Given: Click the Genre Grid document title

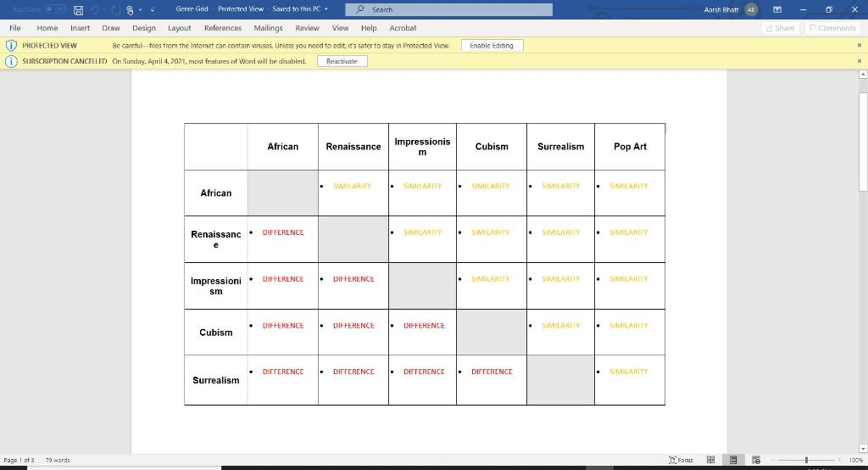Looking at the screenshot, I should click(x=192, y=9).
